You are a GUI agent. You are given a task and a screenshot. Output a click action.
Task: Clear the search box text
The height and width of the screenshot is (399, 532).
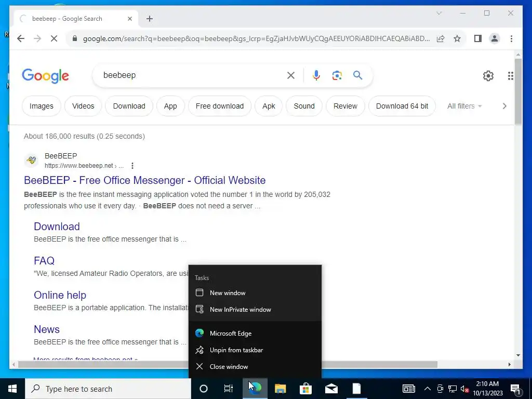click(x=291, y=75)
